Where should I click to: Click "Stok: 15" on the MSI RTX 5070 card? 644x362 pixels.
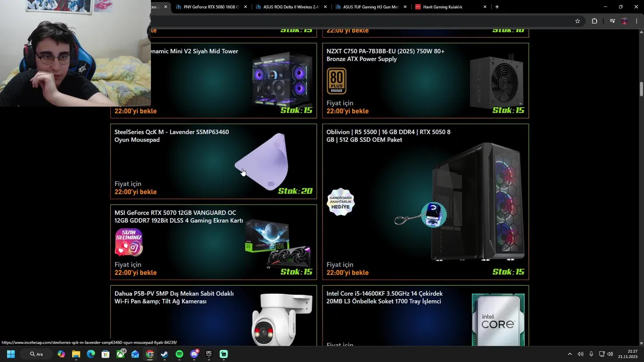(296, 272)
